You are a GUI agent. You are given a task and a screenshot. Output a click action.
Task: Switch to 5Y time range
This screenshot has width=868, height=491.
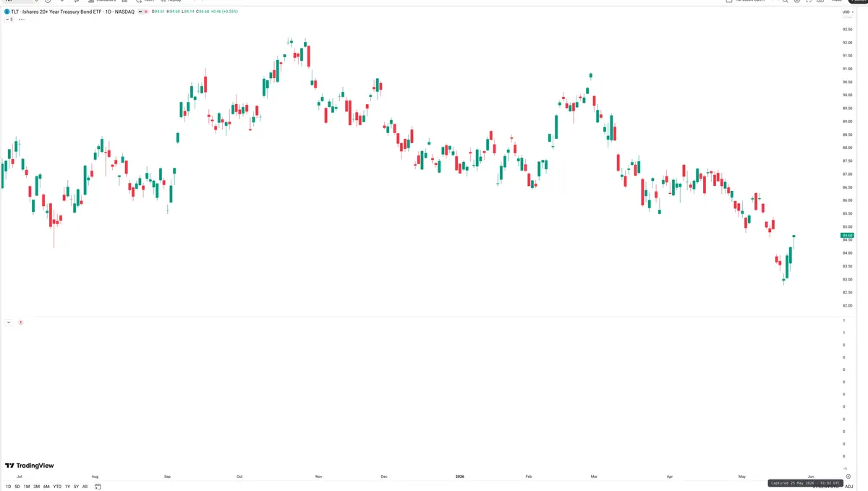point(76,487)
